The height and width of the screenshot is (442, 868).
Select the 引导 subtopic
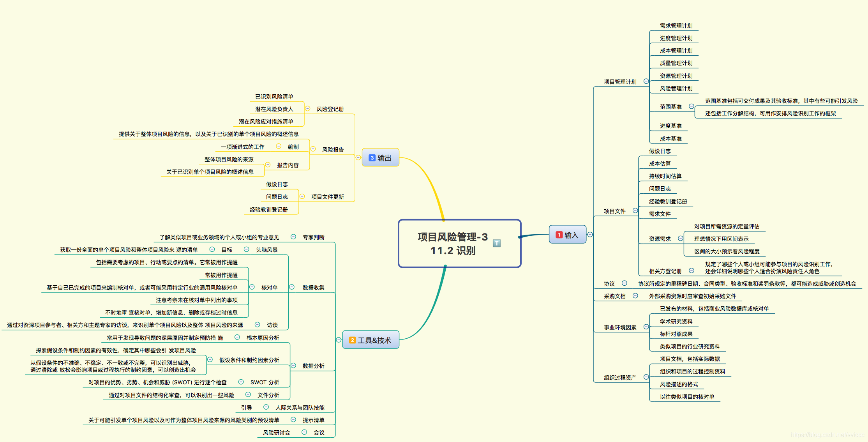[x=246, y=408]
